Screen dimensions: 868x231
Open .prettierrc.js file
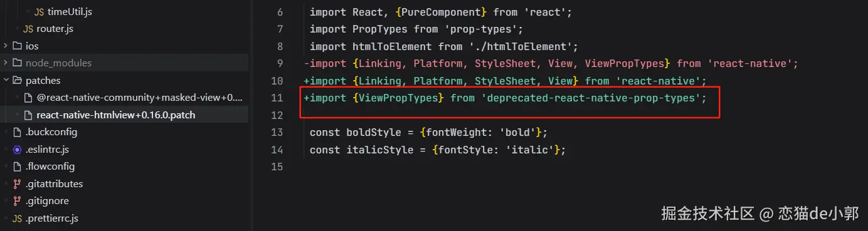tap(52, 218)
